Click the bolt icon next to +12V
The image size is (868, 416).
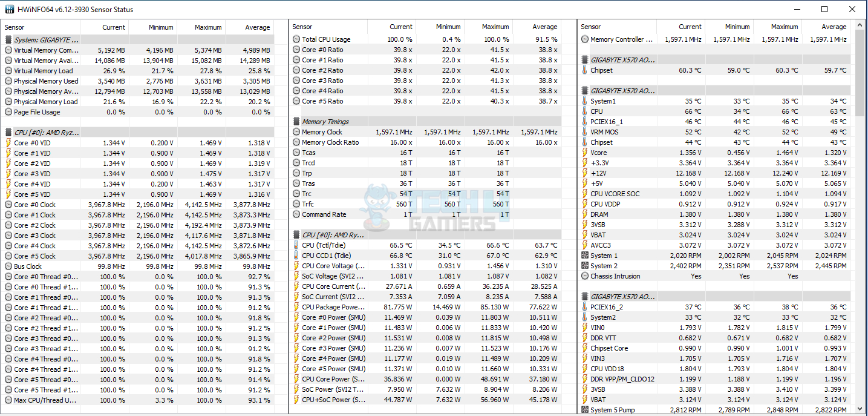coord(585,173)
